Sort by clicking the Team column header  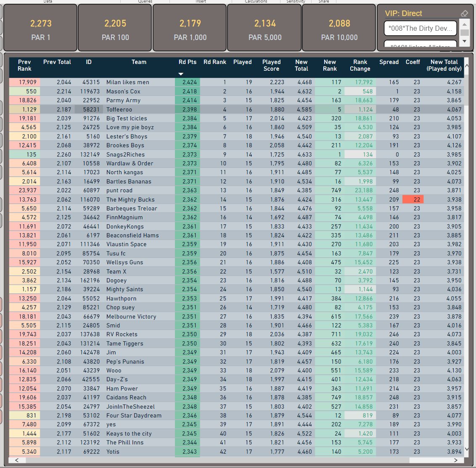(x=139, y=62)
